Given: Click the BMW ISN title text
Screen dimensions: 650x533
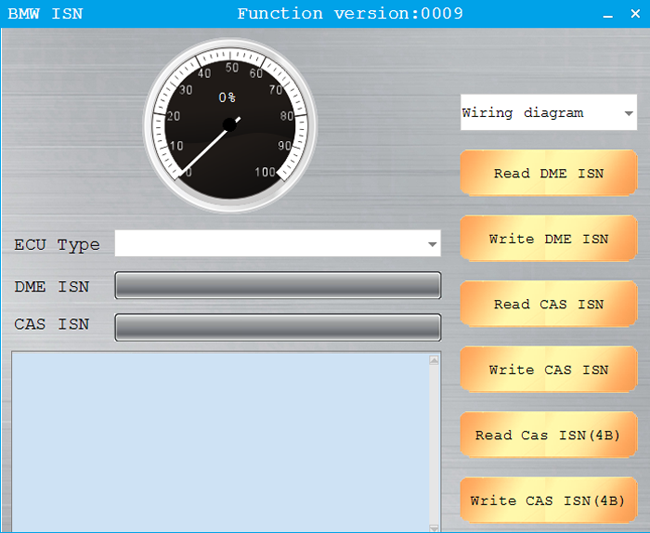Looking at the screenshot, I should tap(45, 14).
